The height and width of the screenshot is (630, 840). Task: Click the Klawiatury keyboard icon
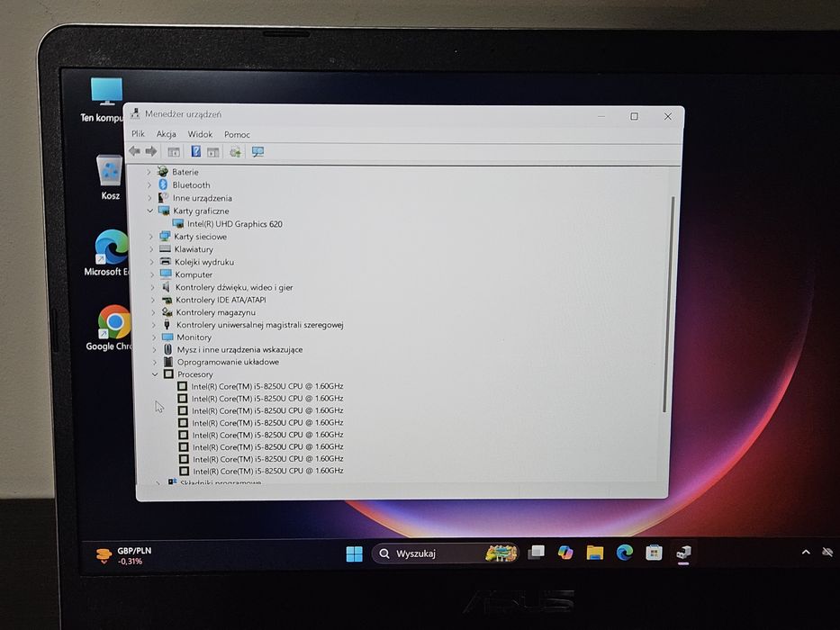(165, 249)
